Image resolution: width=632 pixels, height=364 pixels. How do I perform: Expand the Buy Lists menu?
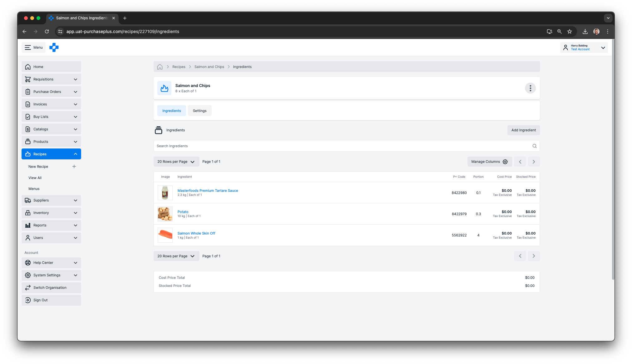tap(51, 117)
